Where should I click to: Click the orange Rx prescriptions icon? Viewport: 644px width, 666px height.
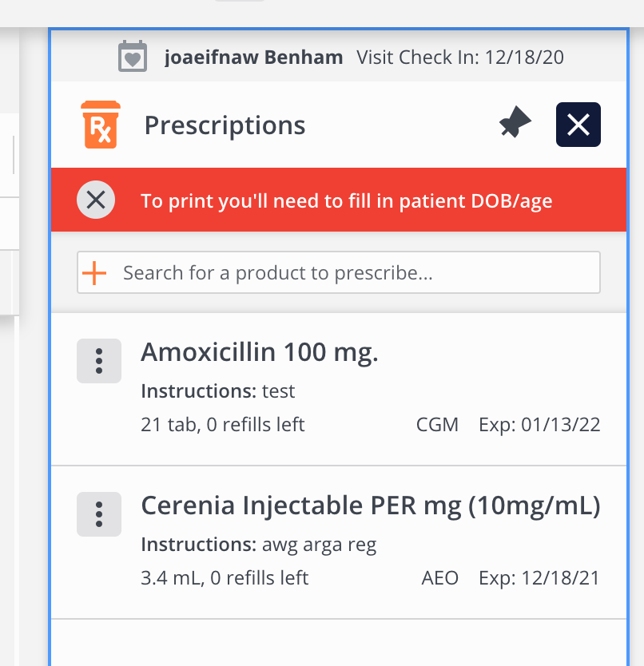coord(101,125)
